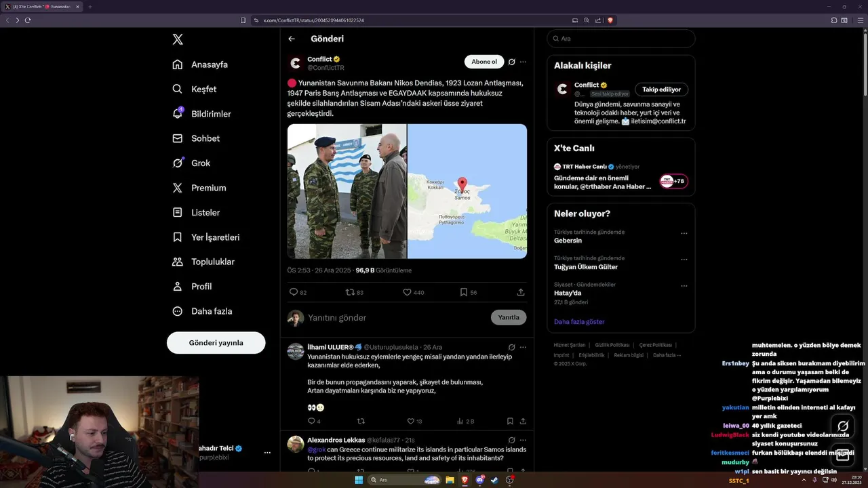Open Profil person icon in sidebar

click(178, 286)
